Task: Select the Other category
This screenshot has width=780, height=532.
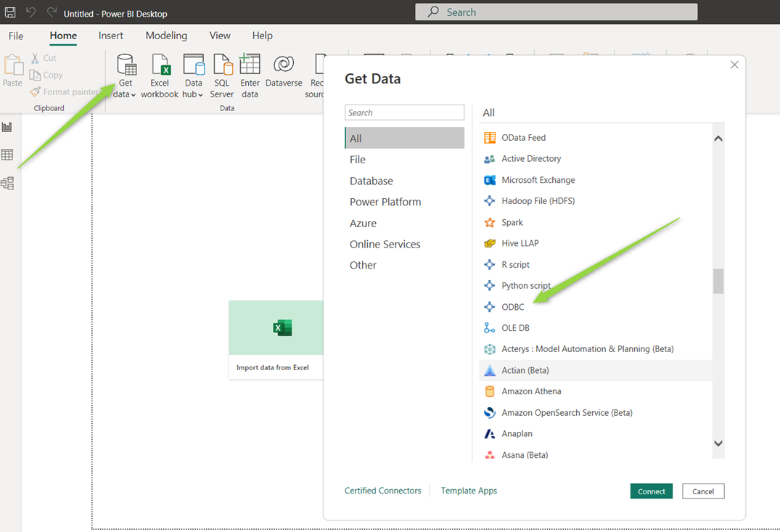Action: tap(404, 265)
